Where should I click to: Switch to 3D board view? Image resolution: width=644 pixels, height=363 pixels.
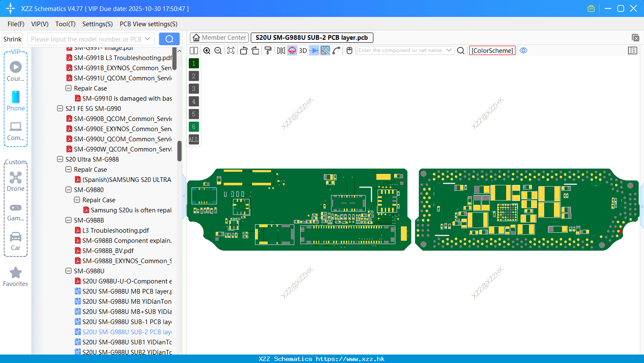(x=303, y=50)
